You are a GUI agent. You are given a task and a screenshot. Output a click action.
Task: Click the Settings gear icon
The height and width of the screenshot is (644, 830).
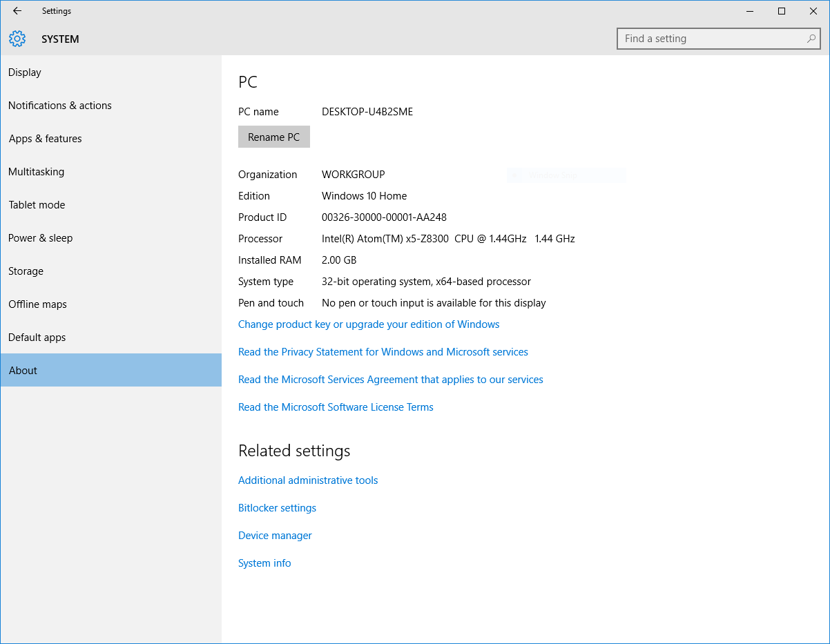17,39
